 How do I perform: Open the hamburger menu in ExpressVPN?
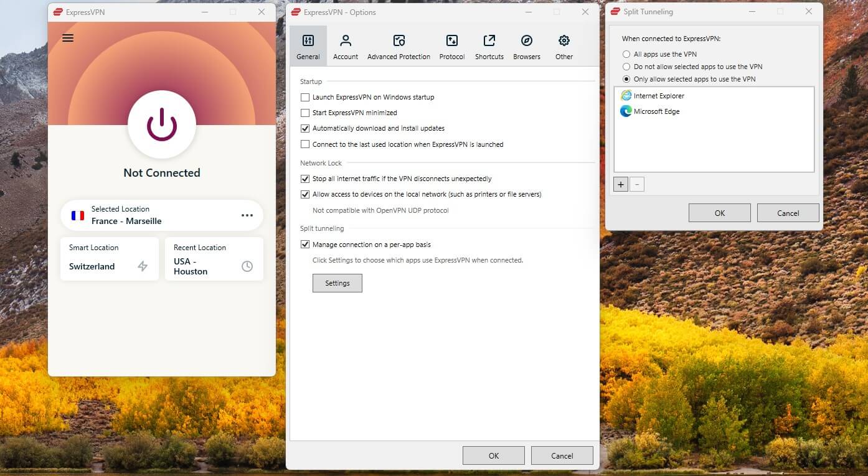click(x=68, y=38)
